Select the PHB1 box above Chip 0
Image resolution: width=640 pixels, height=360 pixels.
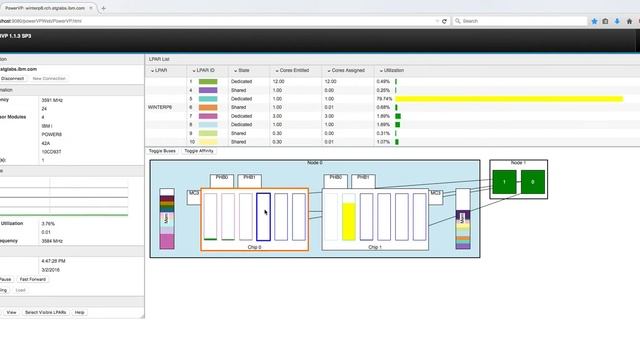(249, 181)
